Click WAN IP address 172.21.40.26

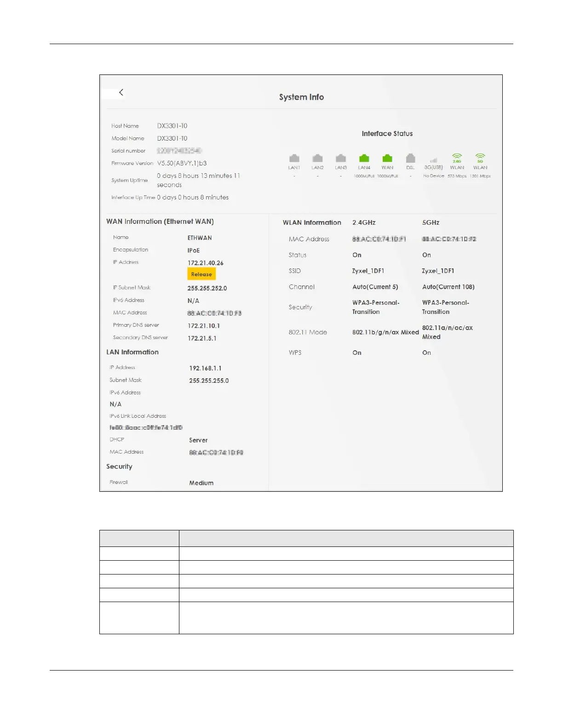click(x=206, y=263)
